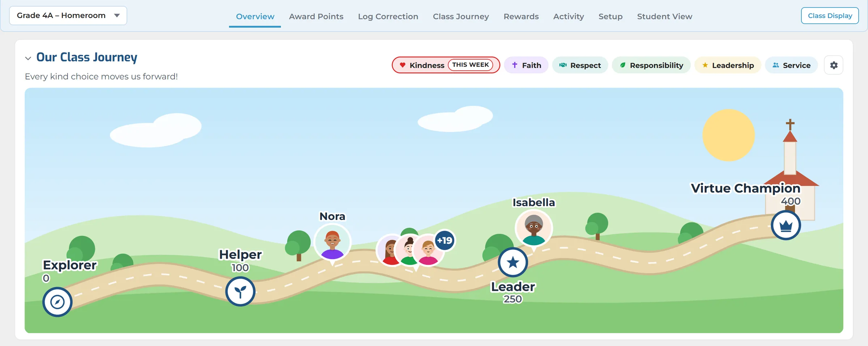The image size is (868, 346).
Task: Switch to the Activity tab
Action: coord(569,17)
